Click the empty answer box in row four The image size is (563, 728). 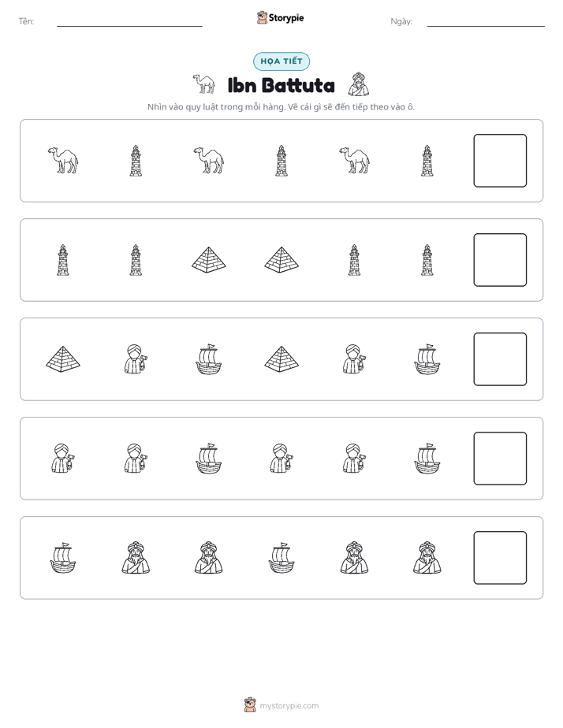pyautogui.click(x=500, y=459)
